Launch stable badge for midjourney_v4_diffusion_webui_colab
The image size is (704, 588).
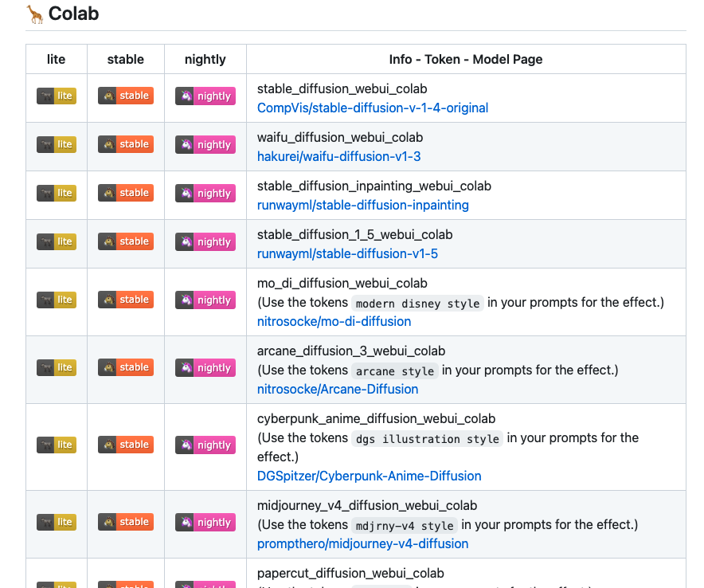point(126,522)
